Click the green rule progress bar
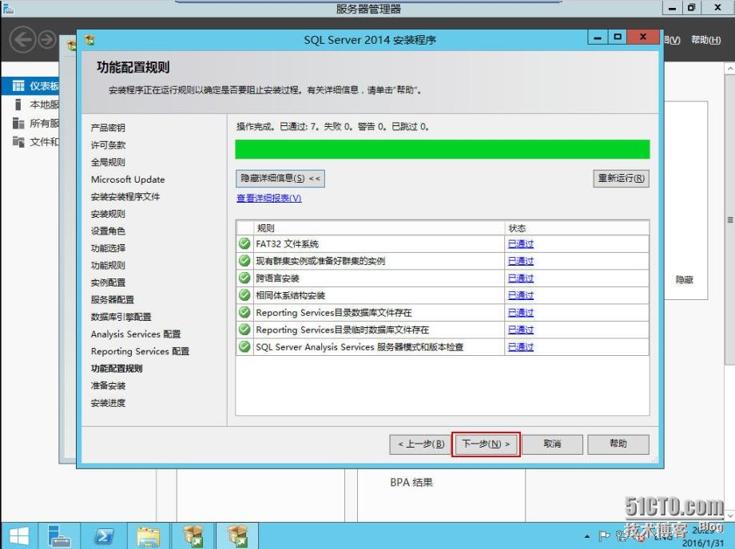735x549 pixels. point(442,149)
